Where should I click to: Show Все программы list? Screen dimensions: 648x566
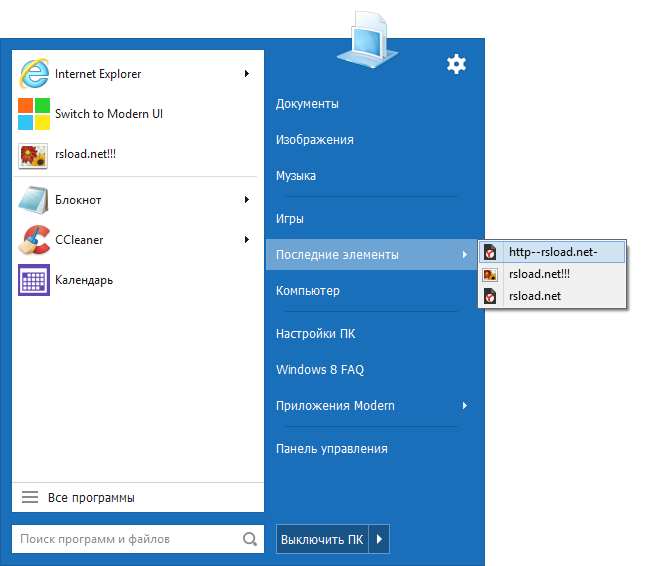(138, 497)
